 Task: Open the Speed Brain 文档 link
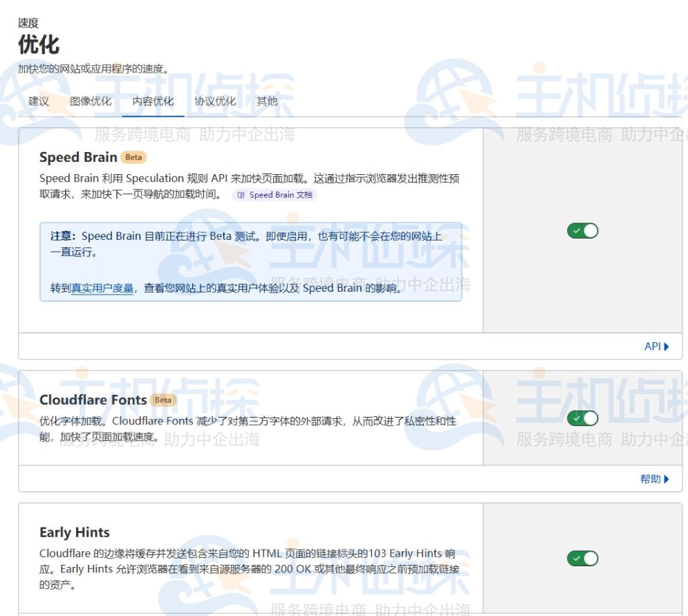[280, 195]
